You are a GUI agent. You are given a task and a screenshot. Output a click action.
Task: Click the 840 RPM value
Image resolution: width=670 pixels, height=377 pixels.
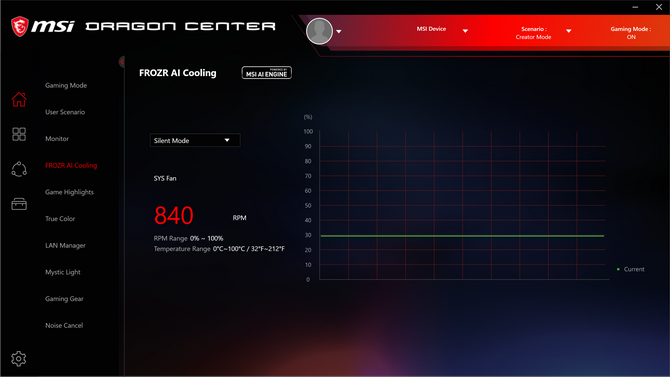pyautogui.click(x=174, y=215)
